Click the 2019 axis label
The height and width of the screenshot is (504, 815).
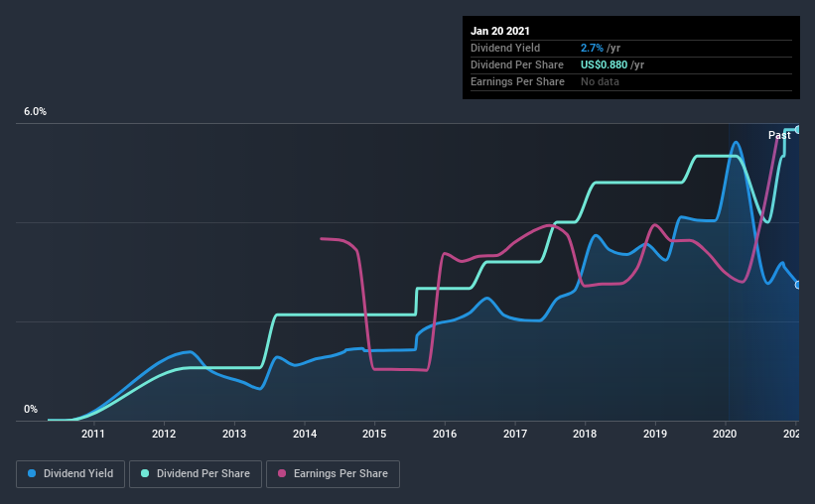(x=655, y=434)
